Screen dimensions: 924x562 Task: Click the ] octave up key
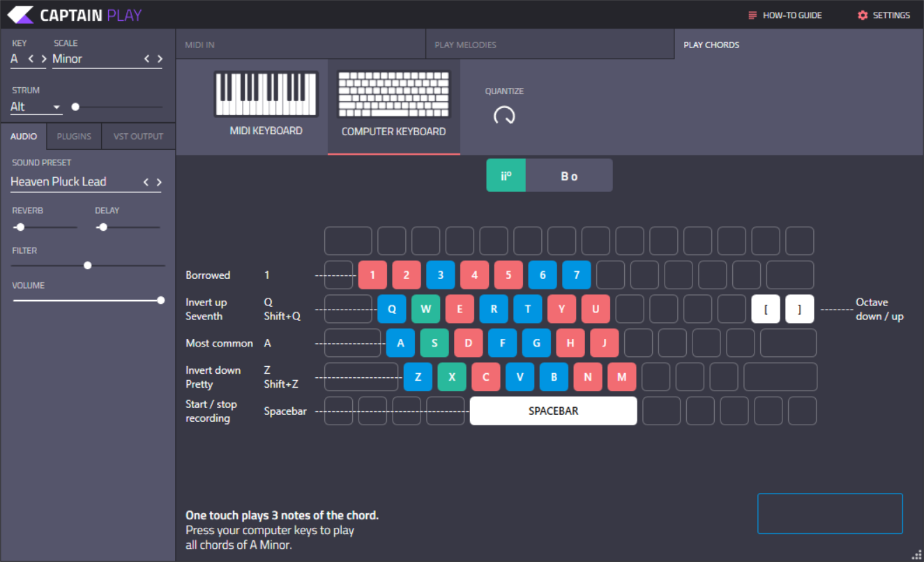(800, 309)
